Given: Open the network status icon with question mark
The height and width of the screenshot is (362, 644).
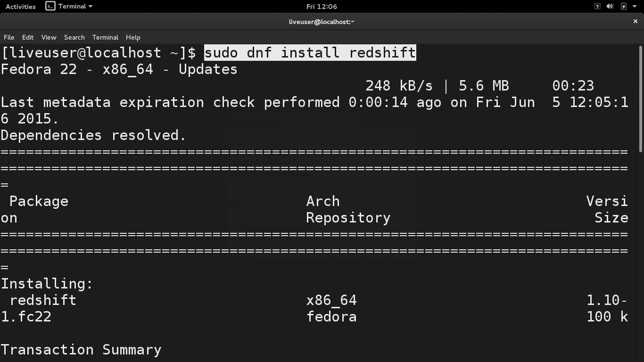Looking at the screenshot, I should 597,7.
